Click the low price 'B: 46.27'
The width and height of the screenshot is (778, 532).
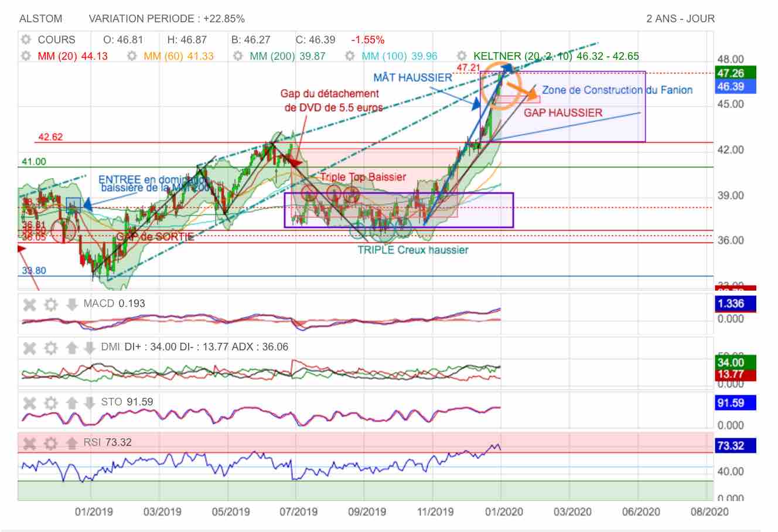(x=251, y=40)
